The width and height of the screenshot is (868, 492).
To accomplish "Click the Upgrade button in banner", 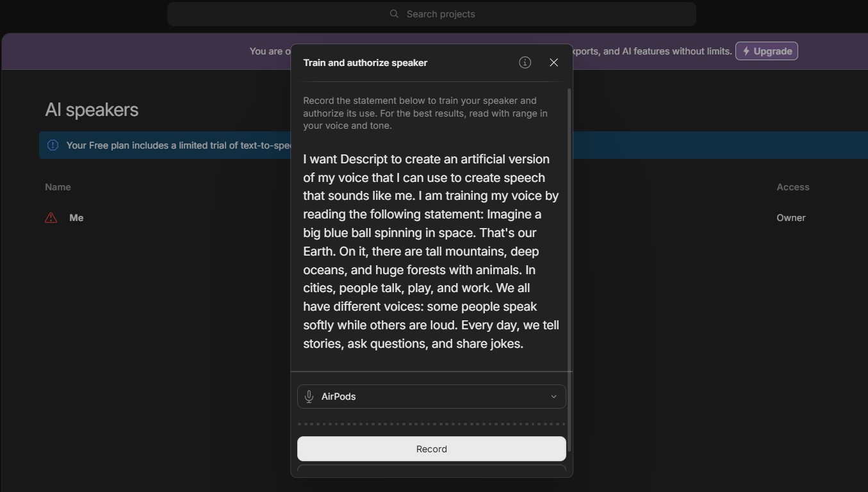I will (x=766, y=51).
